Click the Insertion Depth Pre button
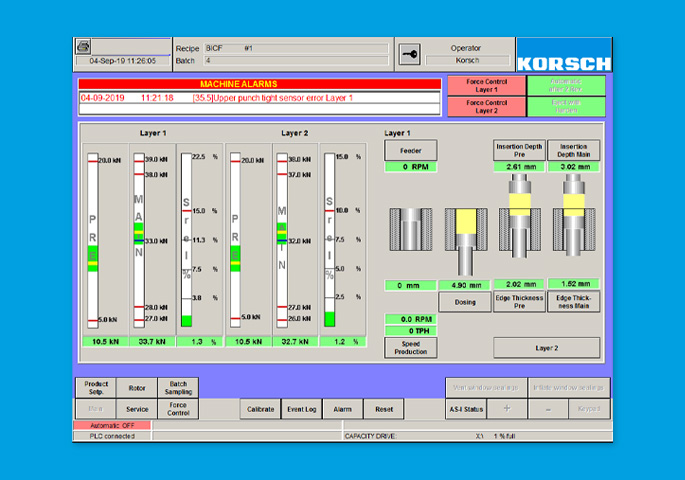 point(519,151)
